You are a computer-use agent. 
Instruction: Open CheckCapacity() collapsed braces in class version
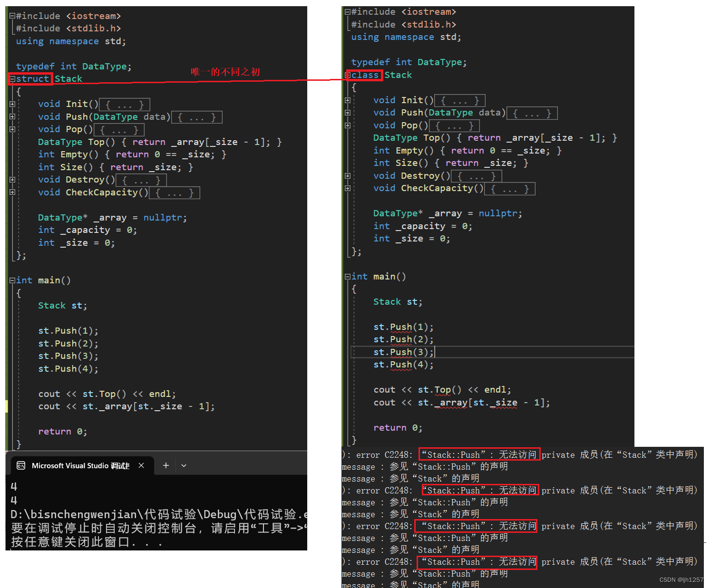click(510, 189)
